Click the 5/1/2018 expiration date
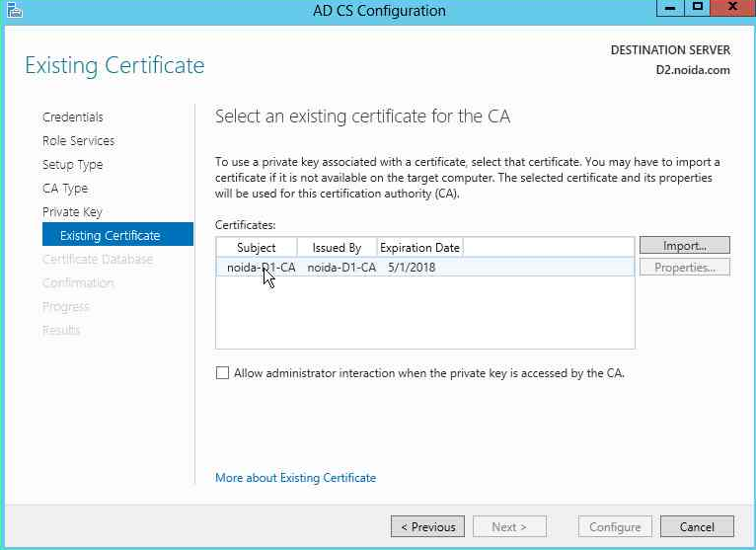Viewport: 756px width, 550px height. pos(412,268)
